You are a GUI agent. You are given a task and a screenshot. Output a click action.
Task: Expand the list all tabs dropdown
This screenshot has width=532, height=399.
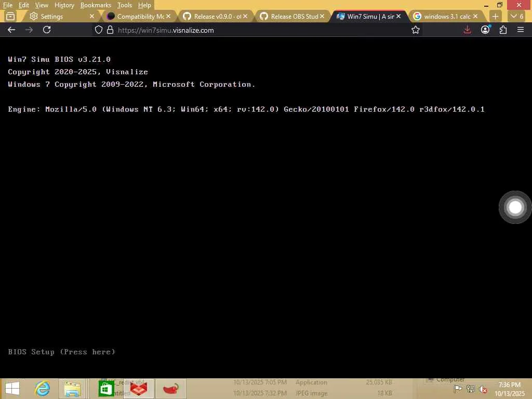pos(517,16)
